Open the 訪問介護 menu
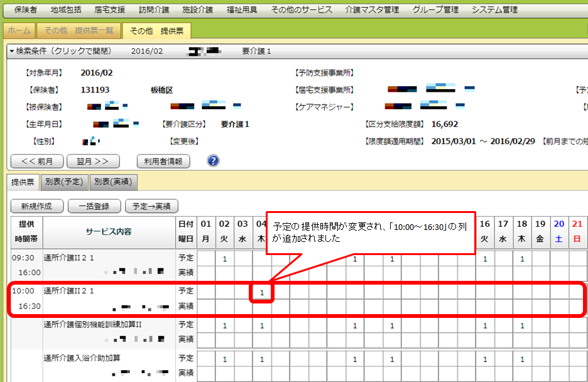The image size is (588, 382). [x=153, y=10]
